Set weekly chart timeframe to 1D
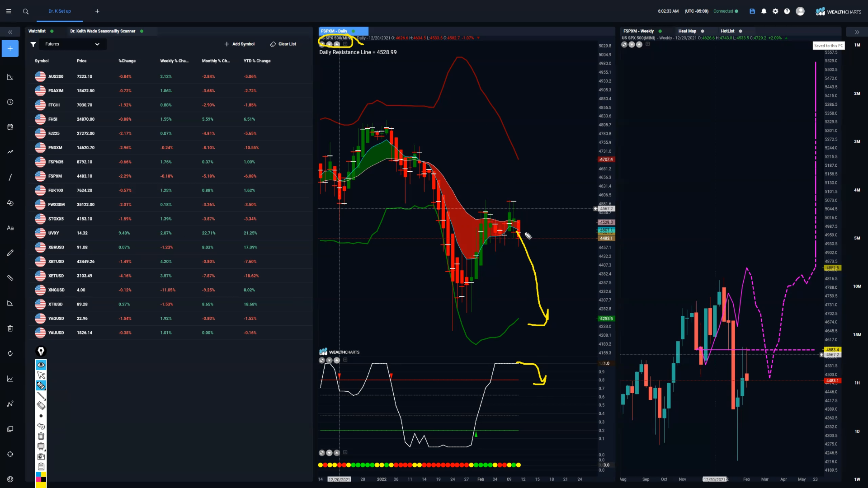Screen dimensions: 868x488 click(857, 432)
